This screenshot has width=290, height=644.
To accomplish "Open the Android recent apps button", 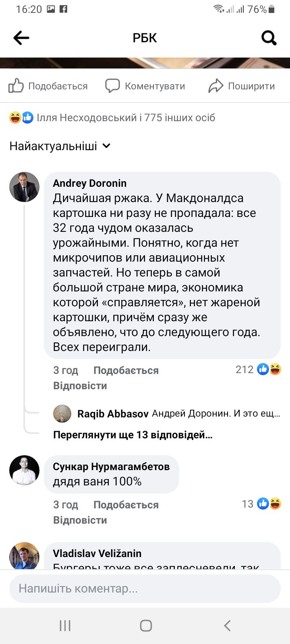I will pos(65,625).
